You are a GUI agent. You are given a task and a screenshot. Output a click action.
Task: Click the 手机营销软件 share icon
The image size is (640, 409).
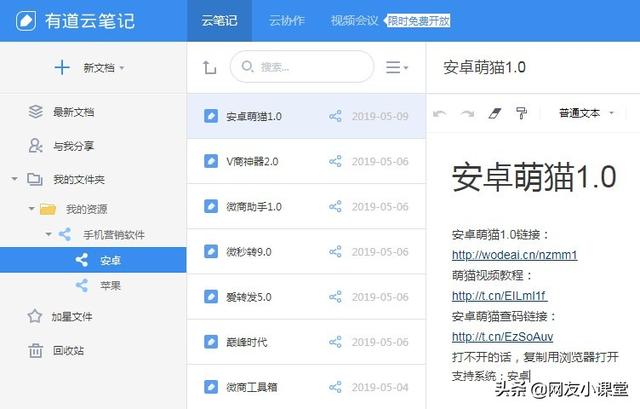point(65,234)
